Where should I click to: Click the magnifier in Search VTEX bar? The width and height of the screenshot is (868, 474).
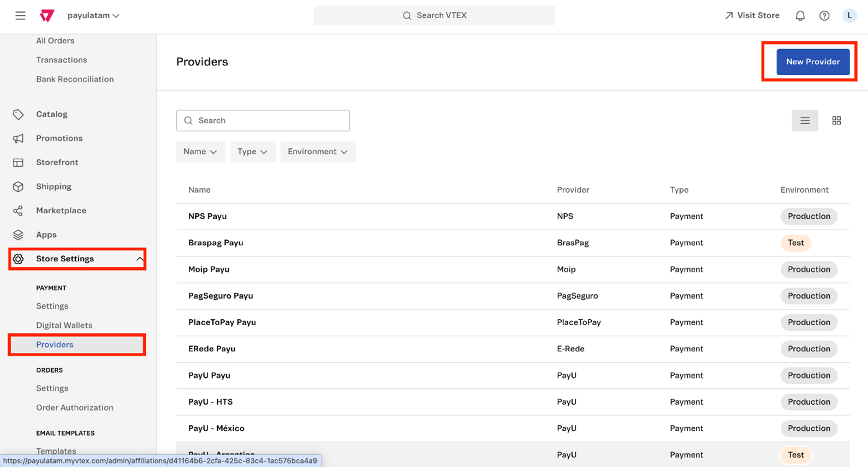[407, 16]
